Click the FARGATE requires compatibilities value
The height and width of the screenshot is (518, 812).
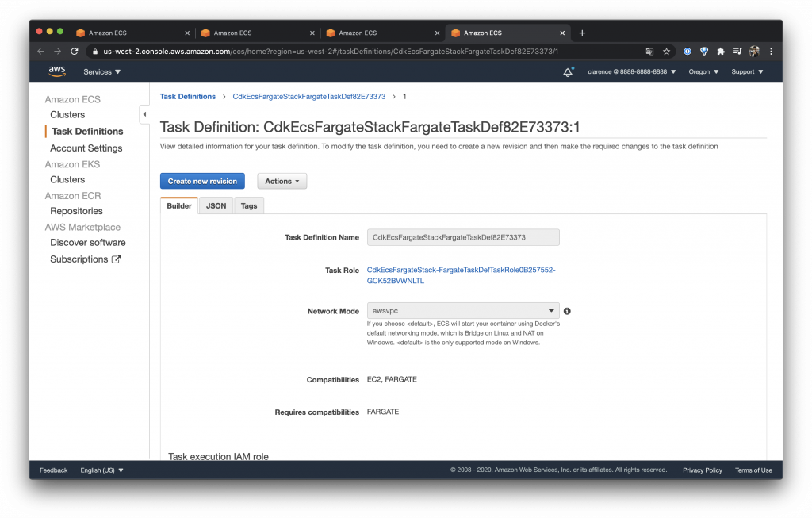(383, 412)
